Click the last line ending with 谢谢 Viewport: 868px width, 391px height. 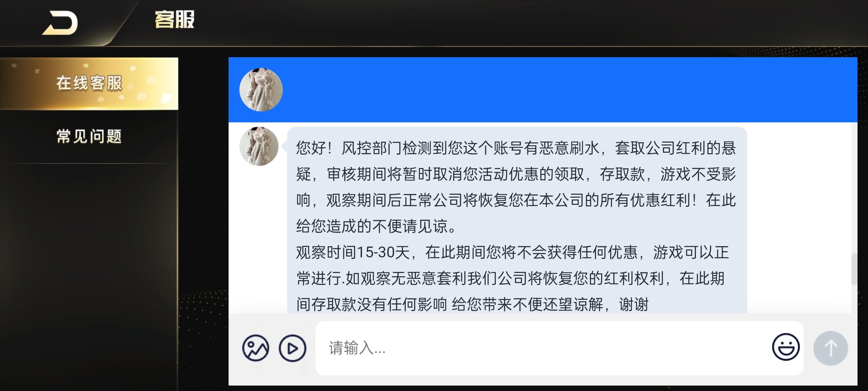472,304
